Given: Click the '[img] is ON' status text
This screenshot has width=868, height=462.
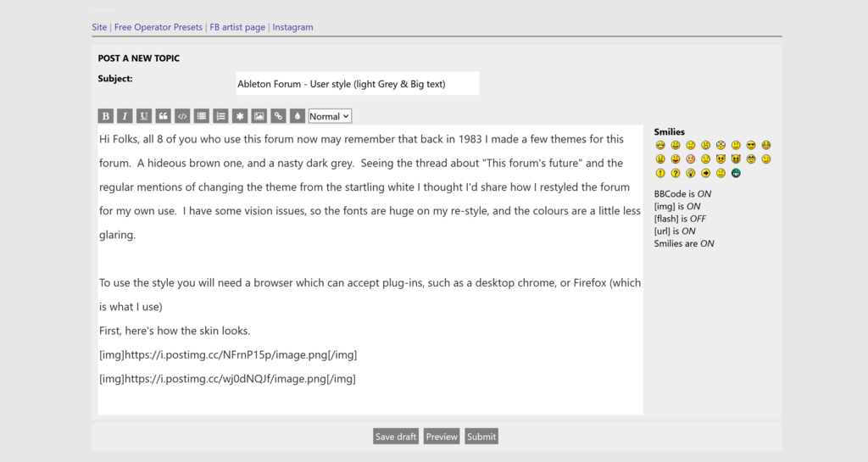Looking at the screenshot, I should (x=677, y=206).
